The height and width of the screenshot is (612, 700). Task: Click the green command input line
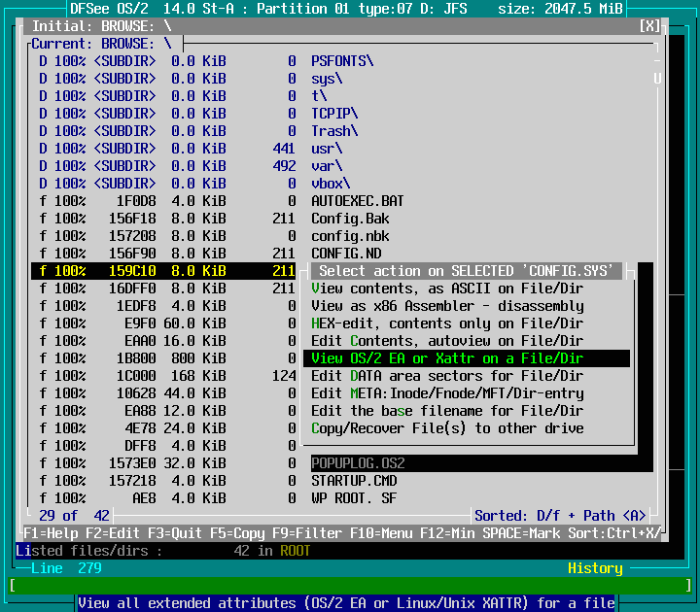pyautogui.click(x=350, y=585)
